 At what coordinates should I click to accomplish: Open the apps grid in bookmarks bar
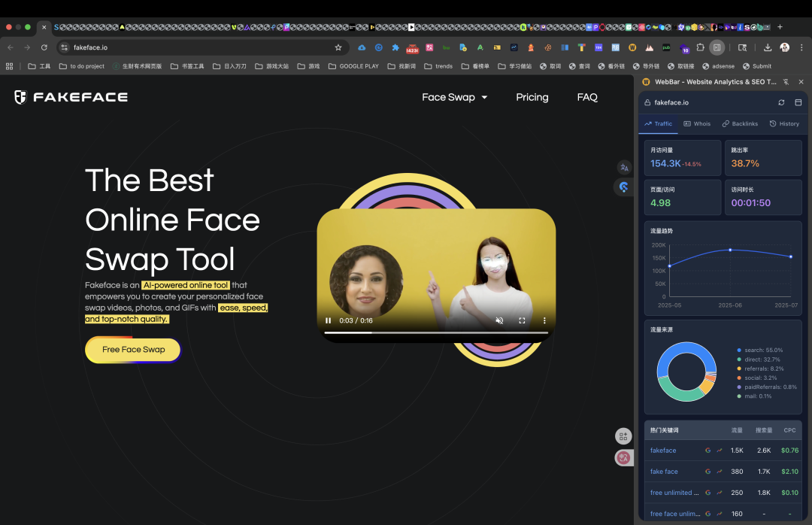point(9,66)
